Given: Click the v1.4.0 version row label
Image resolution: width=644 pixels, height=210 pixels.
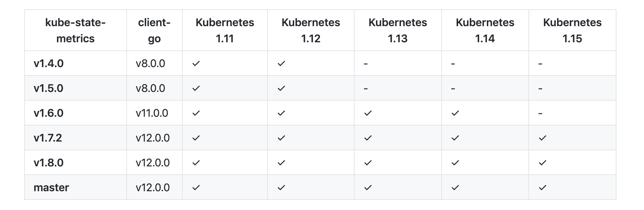Looking at the screenshot, I should click(x=49, y=63).
